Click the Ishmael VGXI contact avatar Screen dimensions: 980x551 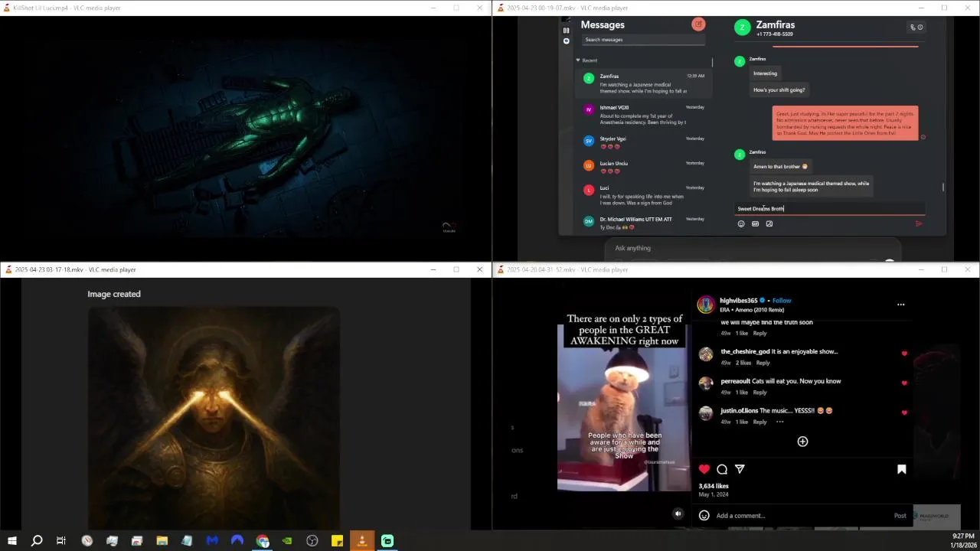[588, 109]
